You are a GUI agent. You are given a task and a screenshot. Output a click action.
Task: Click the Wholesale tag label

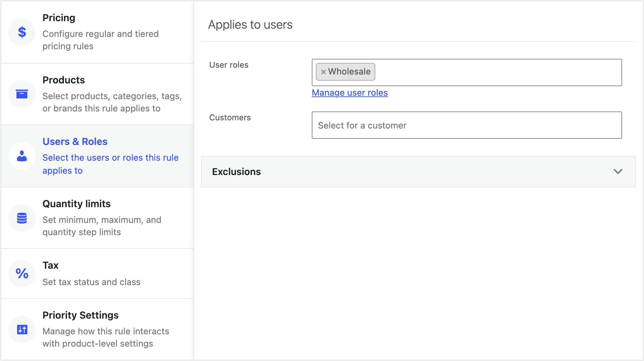349,71
